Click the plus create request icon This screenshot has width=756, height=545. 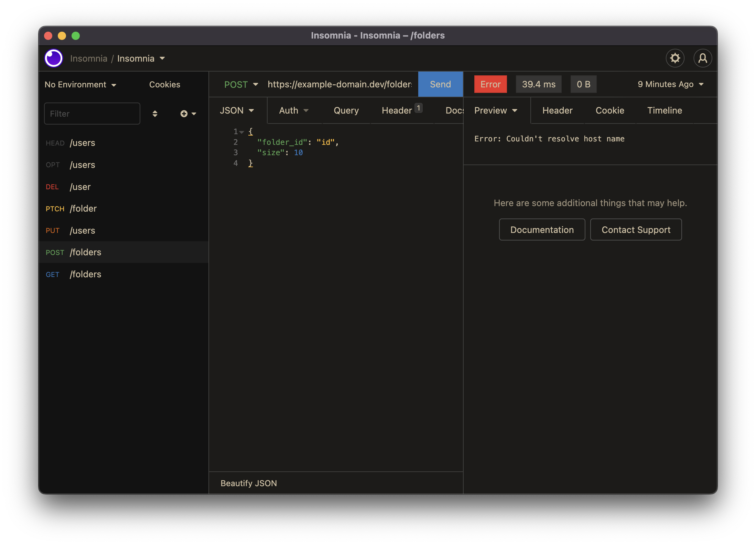(184, 114)
